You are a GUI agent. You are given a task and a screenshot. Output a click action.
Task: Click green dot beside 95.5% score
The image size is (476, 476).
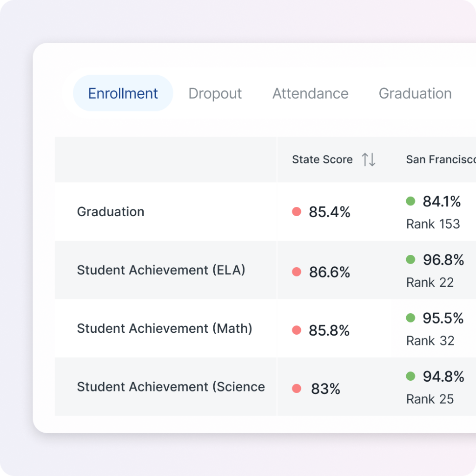[410, 318]
